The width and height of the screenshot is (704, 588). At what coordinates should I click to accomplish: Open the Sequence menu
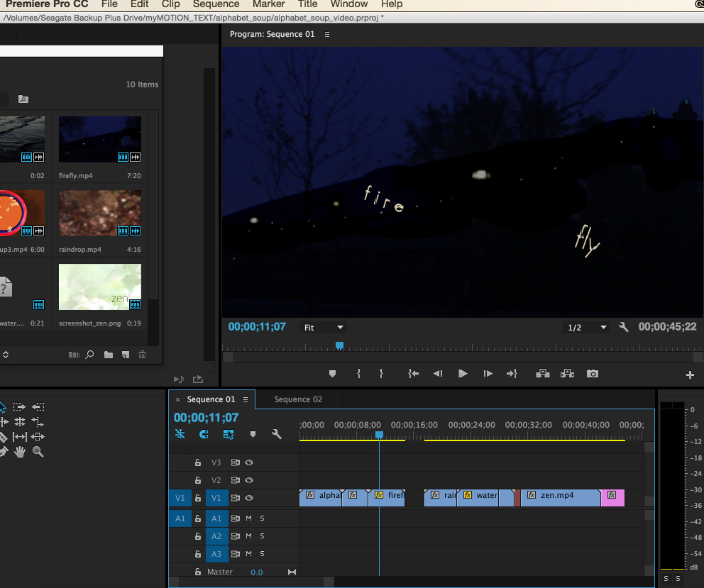click(216, 5)
